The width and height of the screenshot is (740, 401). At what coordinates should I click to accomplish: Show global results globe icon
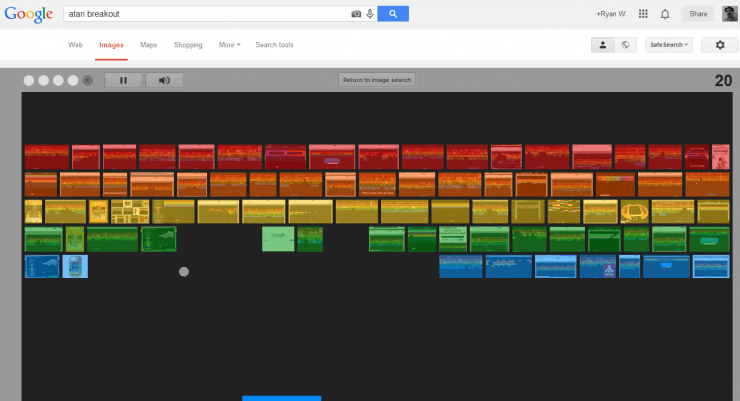click(x=625, y=45)
